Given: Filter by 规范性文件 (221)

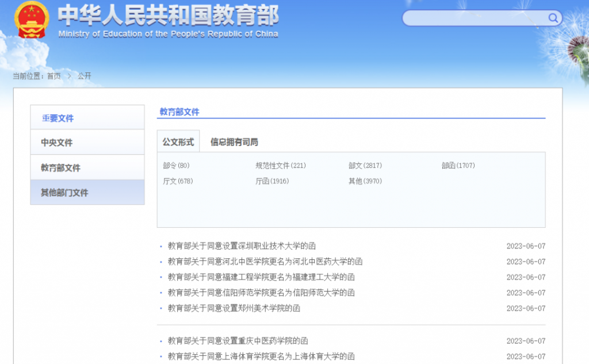Looking at the screenshot, I should click(281, 165).
